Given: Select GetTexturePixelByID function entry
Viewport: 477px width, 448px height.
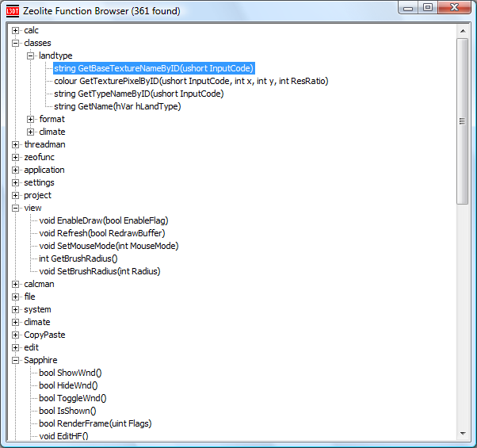Looking at the screenshot, I should tap(191, 81).
